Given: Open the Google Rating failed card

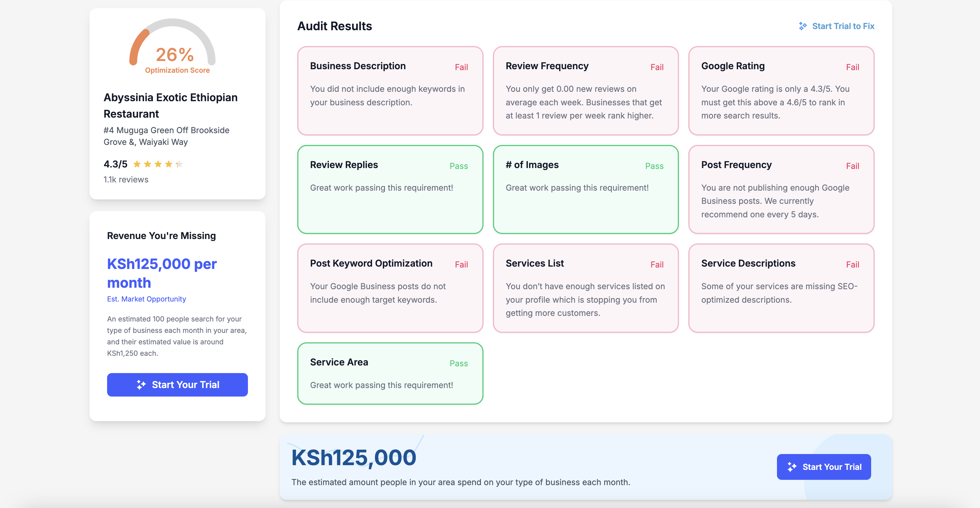Looking at the screenshot, I should [781, 91].
